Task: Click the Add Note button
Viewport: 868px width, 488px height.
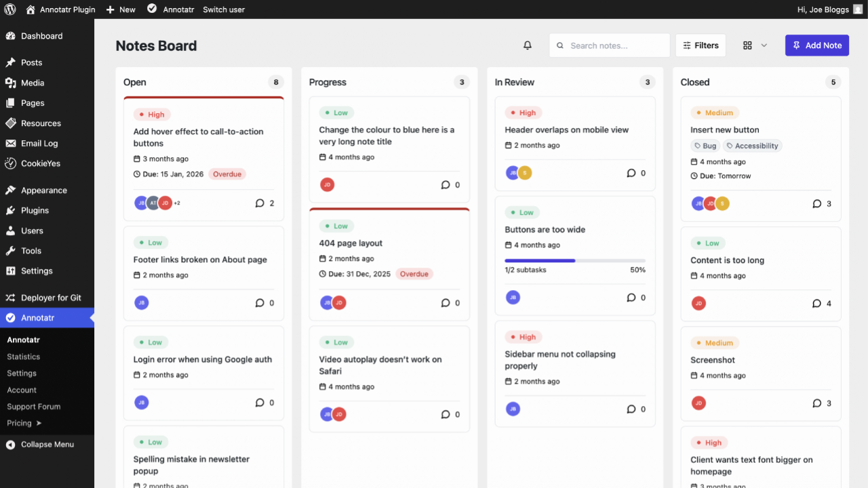Action: [x=816, y=45]
